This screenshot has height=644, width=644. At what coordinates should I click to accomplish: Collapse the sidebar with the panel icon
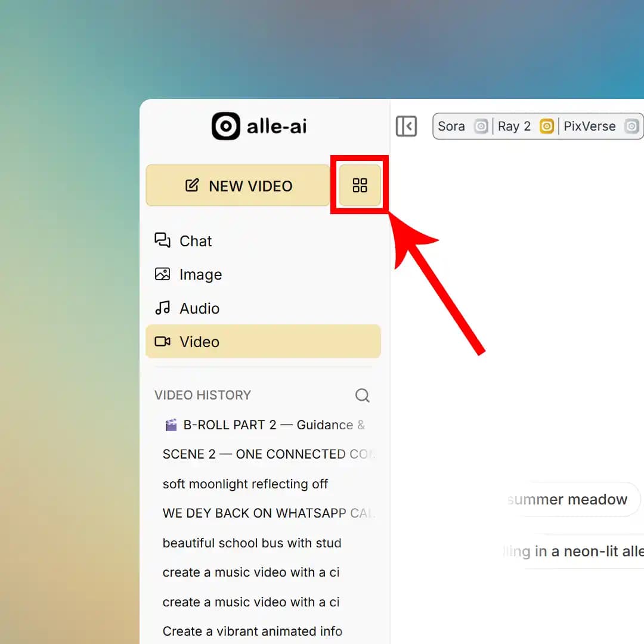pos(406,126)
